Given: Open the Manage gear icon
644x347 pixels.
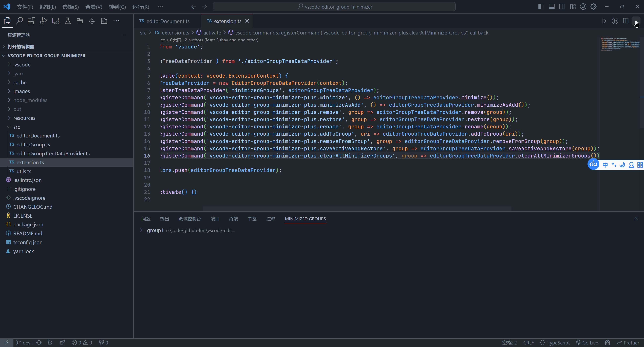Looking at the screenshot, I should coord(594,7).
